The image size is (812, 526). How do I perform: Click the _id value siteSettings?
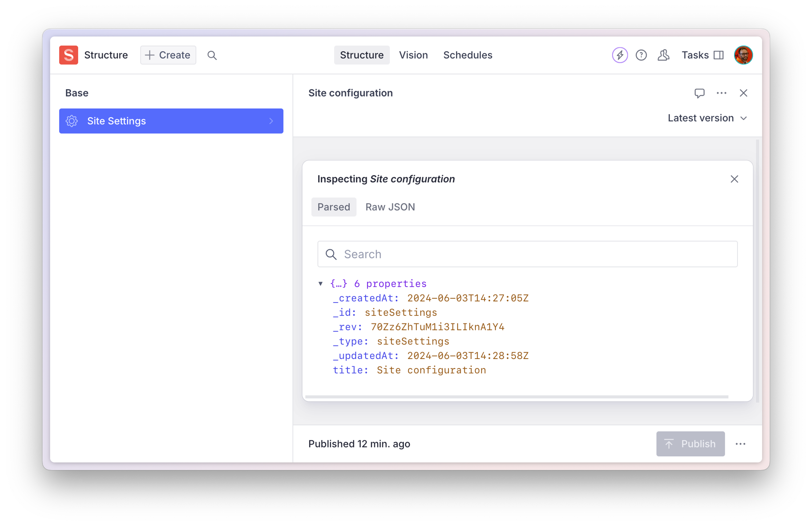click(401, 313)
